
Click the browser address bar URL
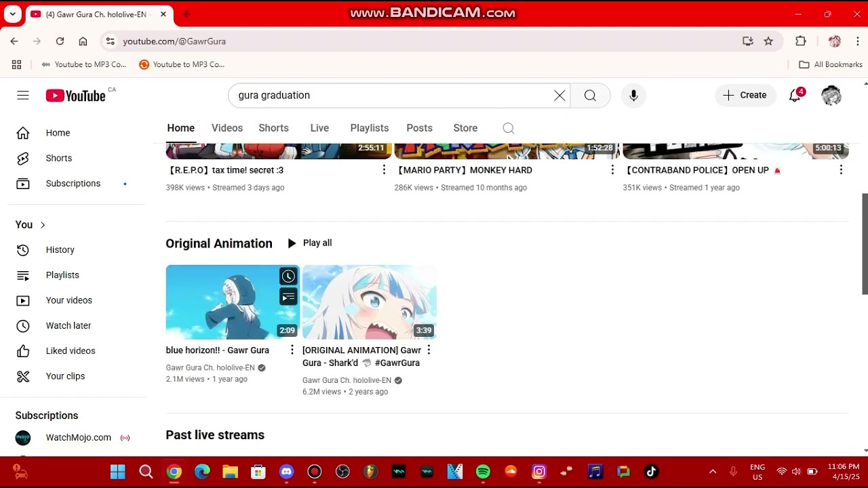click(174, 41)
